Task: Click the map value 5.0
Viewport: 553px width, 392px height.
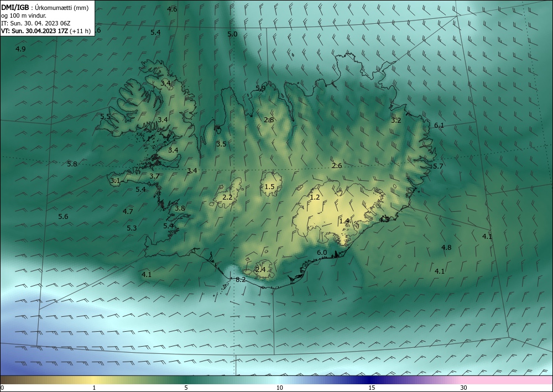Action: [232, 34]
